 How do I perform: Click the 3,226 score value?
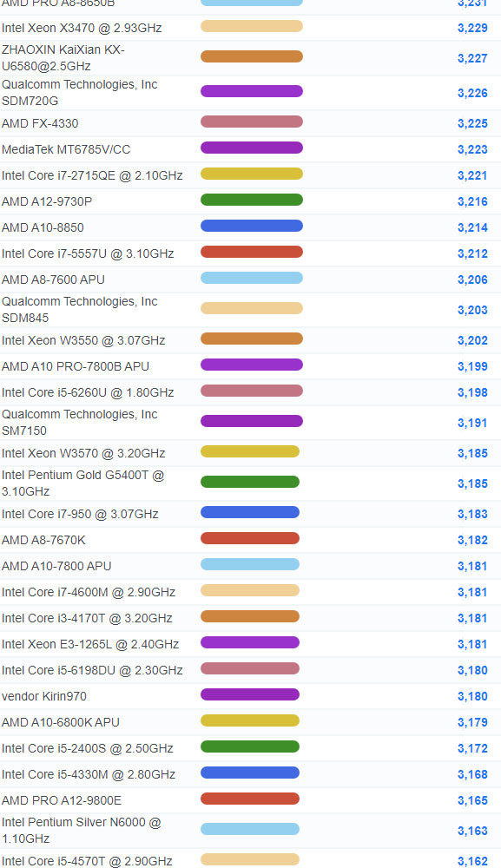point(472,93)
